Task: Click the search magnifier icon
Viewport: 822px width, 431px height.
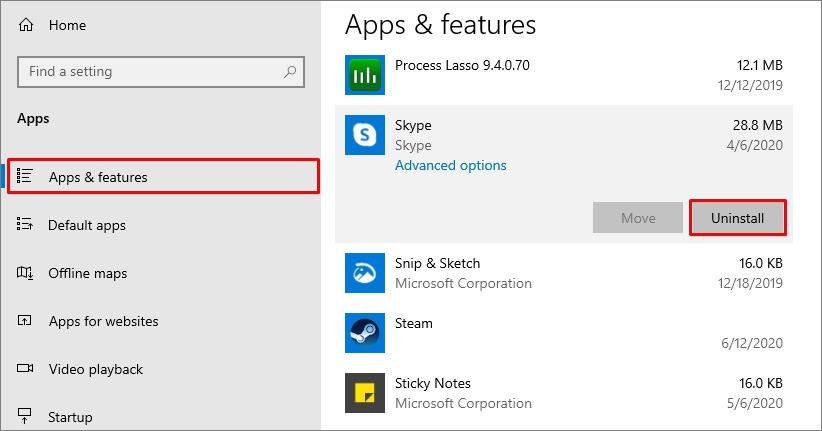Action: [290, 71]
